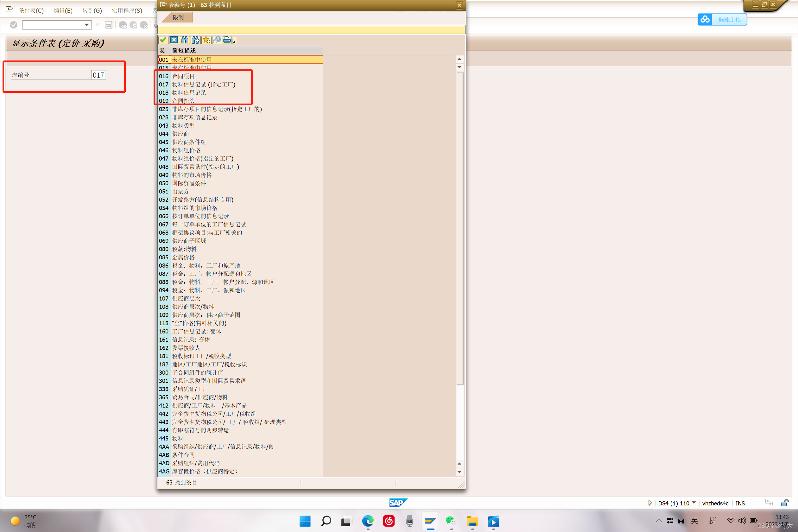Click scroll down arrow at list bottom
This screenshot has width=798, height=532.
pos(459,472)
